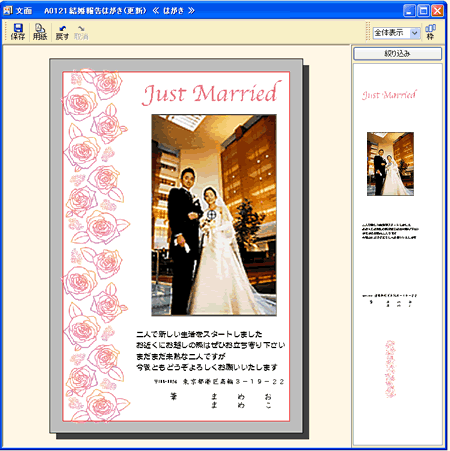Select the rose border thumbnail in the side panel
The width and height of the screenshot is (450, 451).
tap(390, 369)
